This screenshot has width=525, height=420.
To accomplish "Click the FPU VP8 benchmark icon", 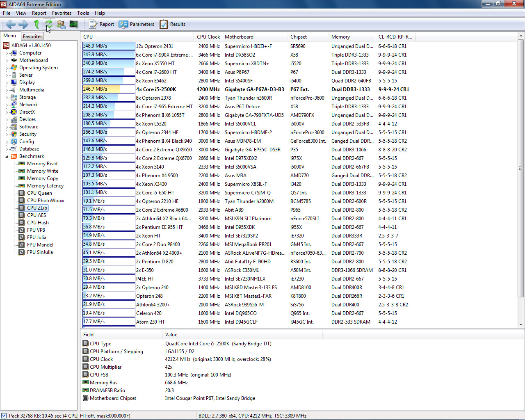I will pyautogui.click(x=22, y=230).
